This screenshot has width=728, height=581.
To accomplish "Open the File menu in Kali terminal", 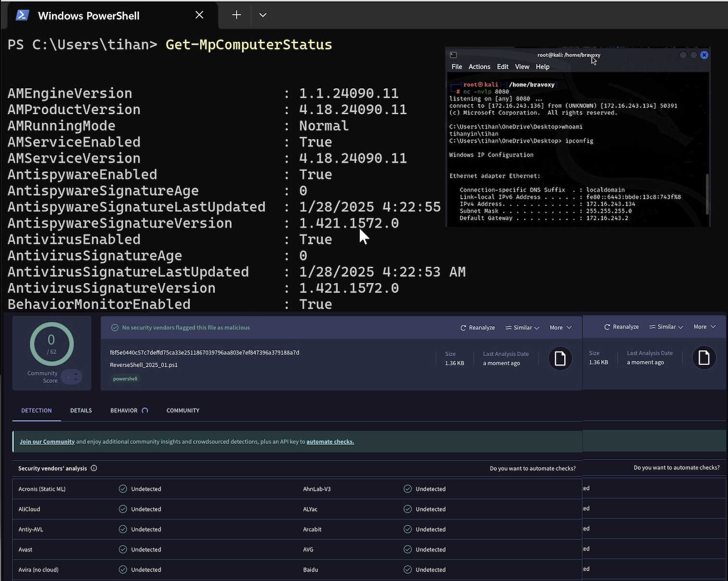I will click(x=457, y=67).
